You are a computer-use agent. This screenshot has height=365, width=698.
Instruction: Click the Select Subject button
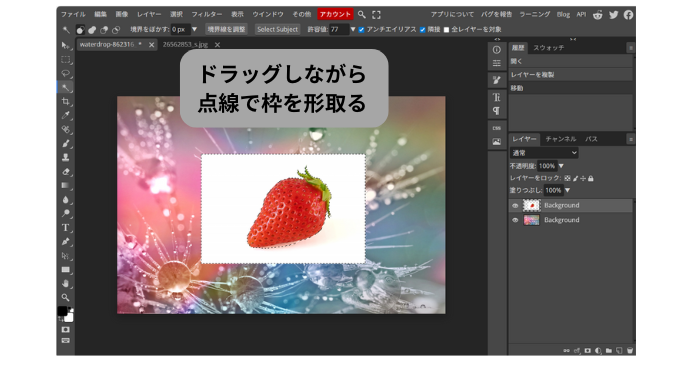coord(277,29)
